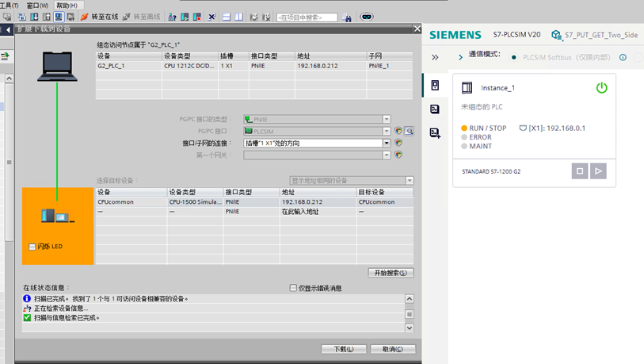Click the info icon next to PLCSIM Softbus
This screenshot has height=364, width=644.
pos(623,57)
